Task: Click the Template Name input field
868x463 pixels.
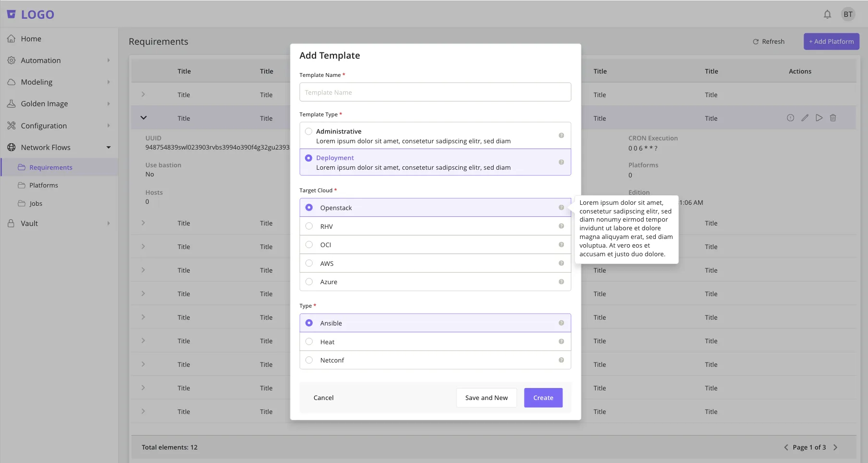Action: point(435,92)
